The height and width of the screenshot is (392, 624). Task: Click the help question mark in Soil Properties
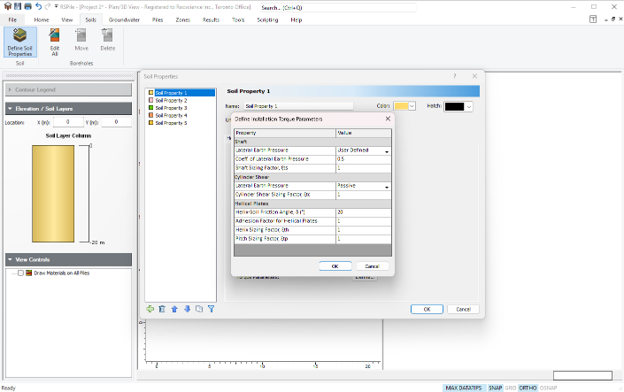pos(454,76)
